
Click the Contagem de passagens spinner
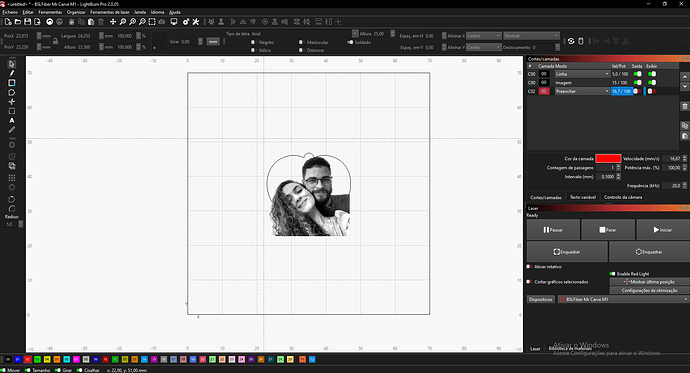(x=618, y=168)
